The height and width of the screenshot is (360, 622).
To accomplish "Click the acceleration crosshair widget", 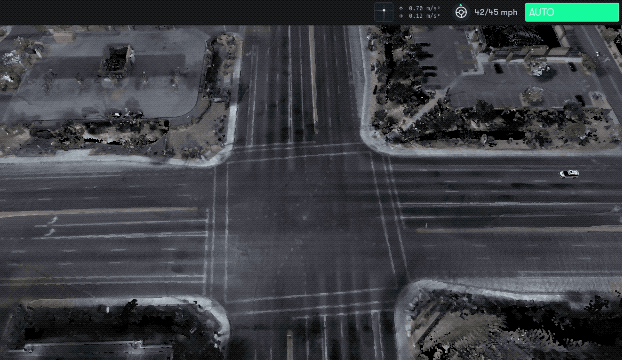I will click(x=384, y=12).
